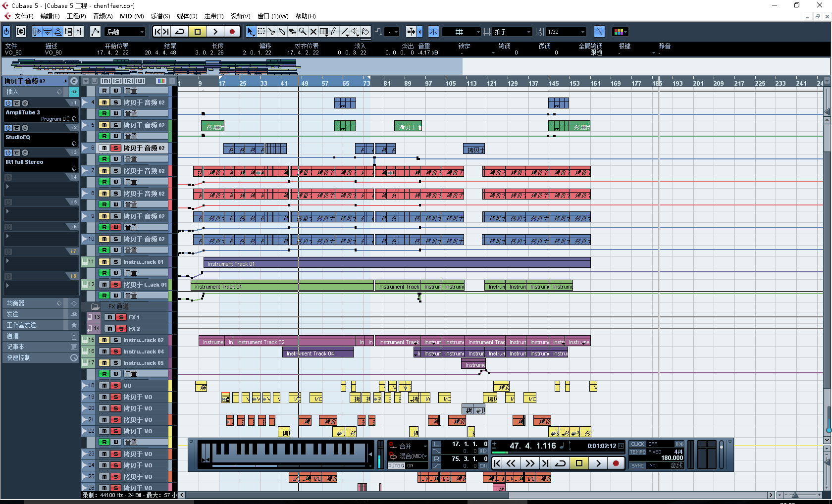Open the Mixer window

79,32
